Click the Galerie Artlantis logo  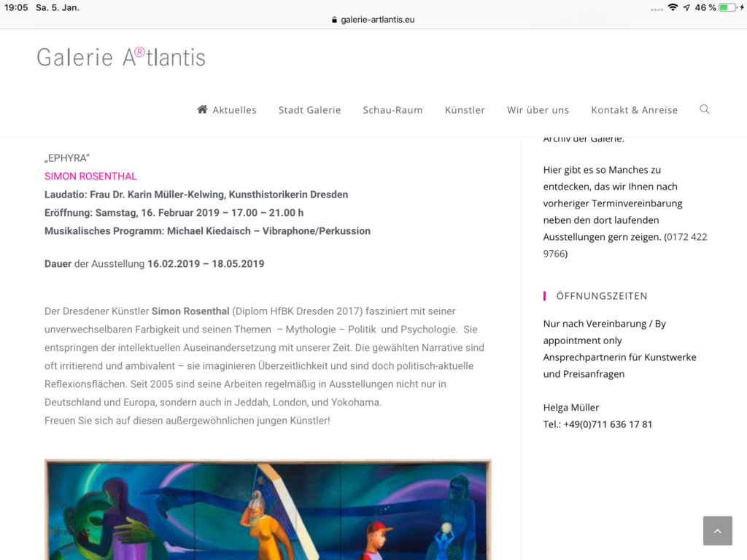(121, 57)
